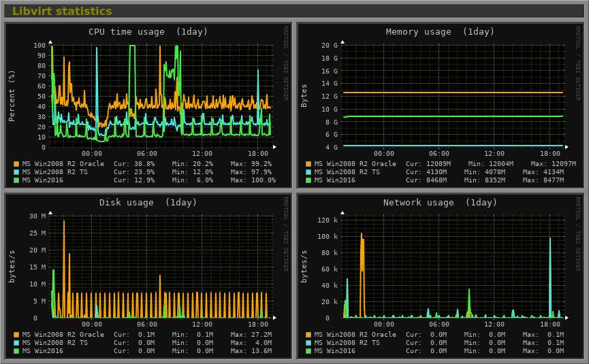Screen dimensions: 589x364
Task: Click the cyan TS swatch in Memory legend
Action: click(x=309, y=172)
